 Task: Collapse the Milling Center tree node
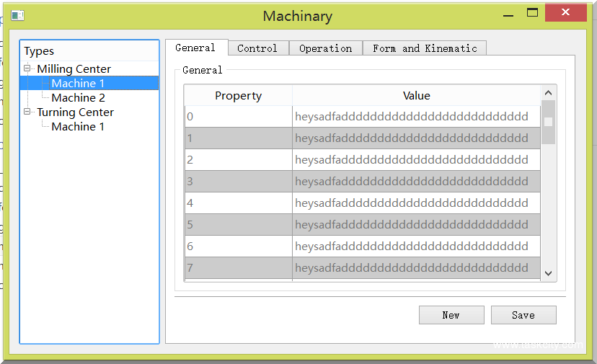(27, 68)
